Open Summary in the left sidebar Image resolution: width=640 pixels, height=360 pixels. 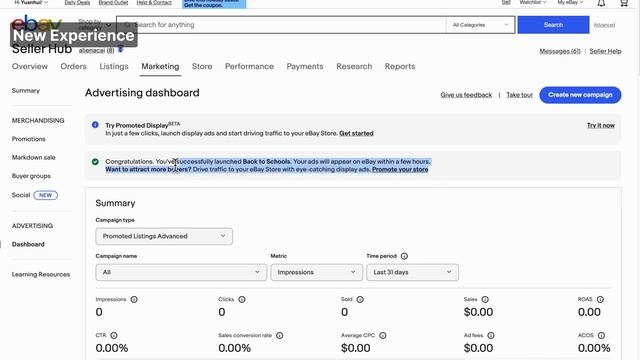point(26,91)
